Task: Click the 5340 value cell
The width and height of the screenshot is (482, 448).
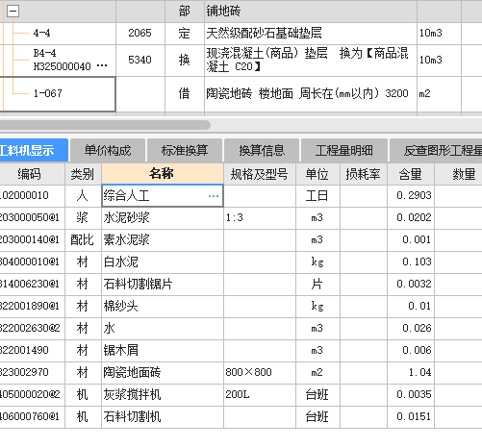Action: click(x=140, y=61)
